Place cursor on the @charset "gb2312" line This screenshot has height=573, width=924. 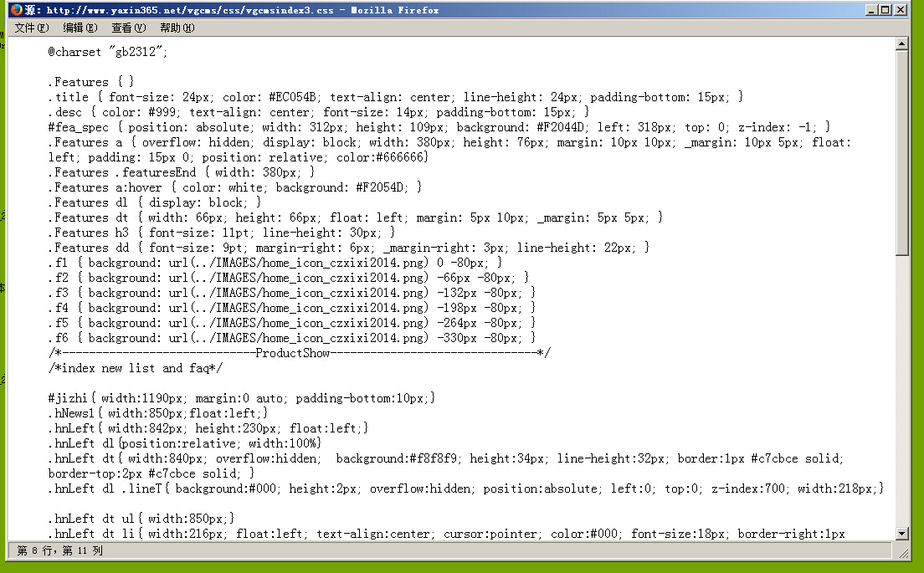point(108,52)
